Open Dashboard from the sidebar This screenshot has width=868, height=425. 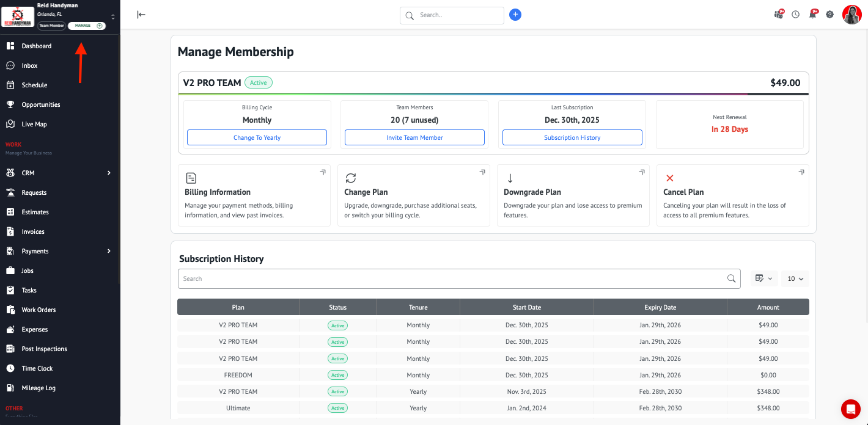[37, 46]
